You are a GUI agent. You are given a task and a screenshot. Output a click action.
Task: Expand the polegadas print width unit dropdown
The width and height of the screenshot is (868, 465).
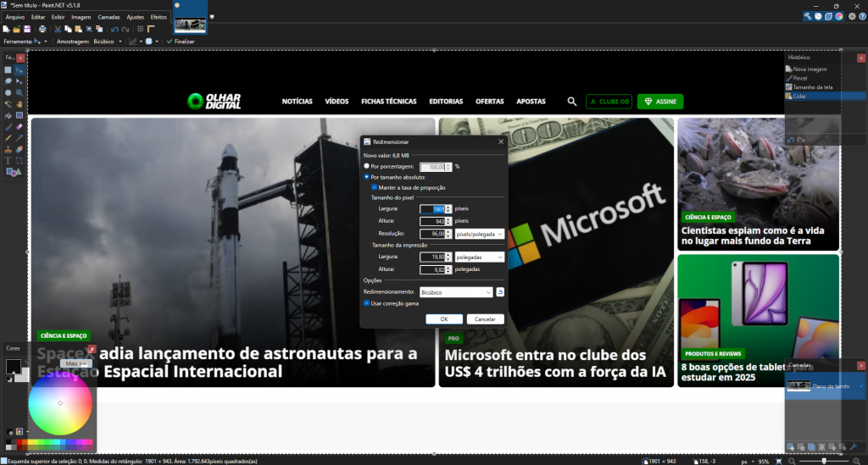[x=479, y=257]
